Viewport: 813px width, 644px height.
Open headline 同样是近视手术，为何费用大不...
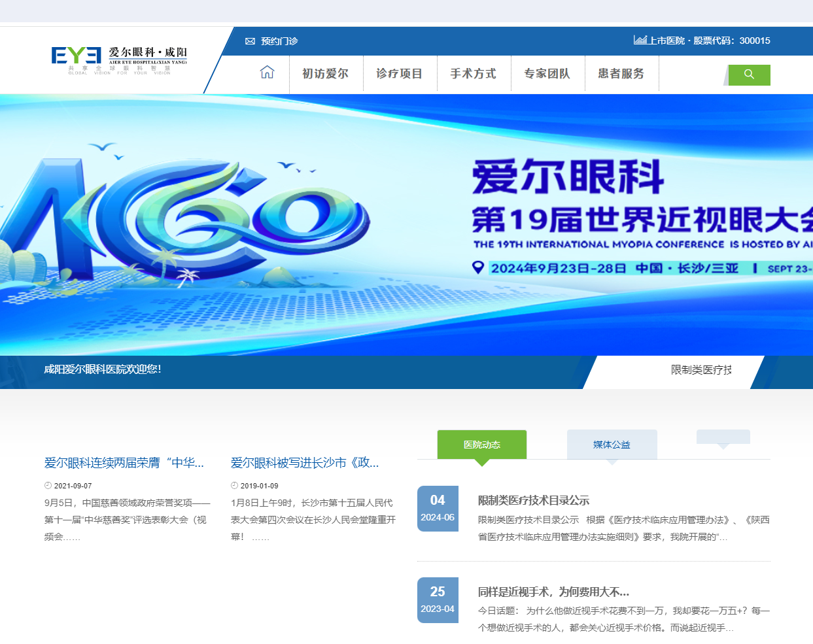[553, 592]
